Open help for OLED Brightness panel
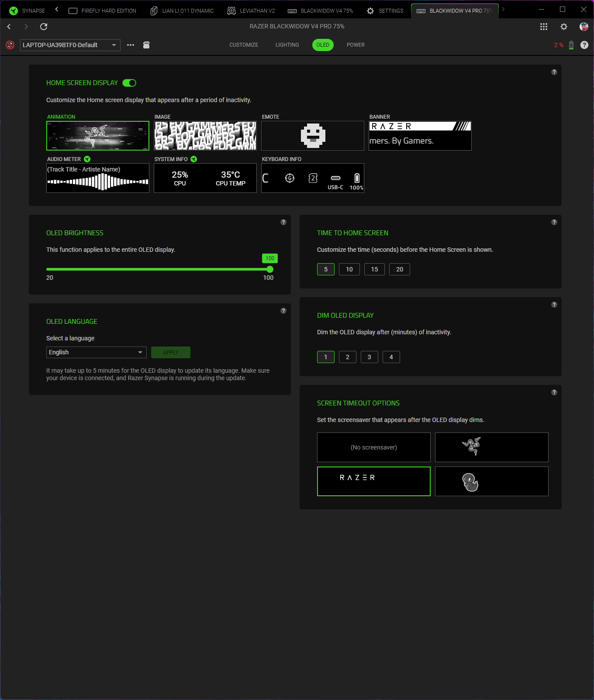Viewport: 594px width, 700px height. tap(283, 222)
